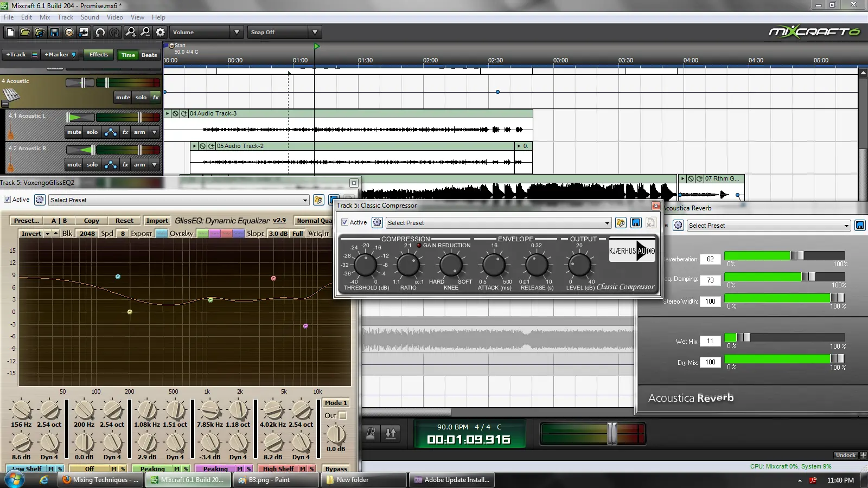
Task: Click the mixer image of 4 Acoustic track
Action: point(11,94)
